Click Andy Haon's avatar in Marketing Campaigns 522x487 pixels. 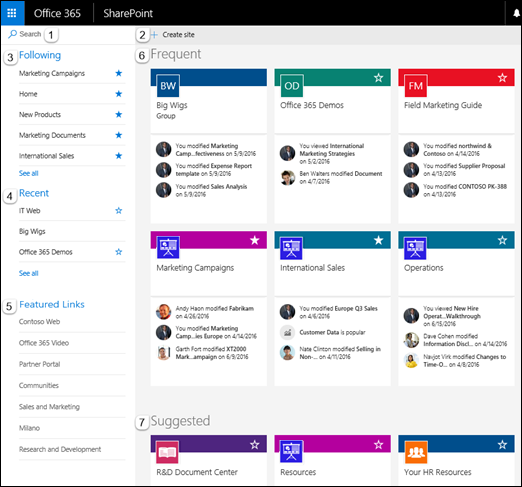point(164,312)
